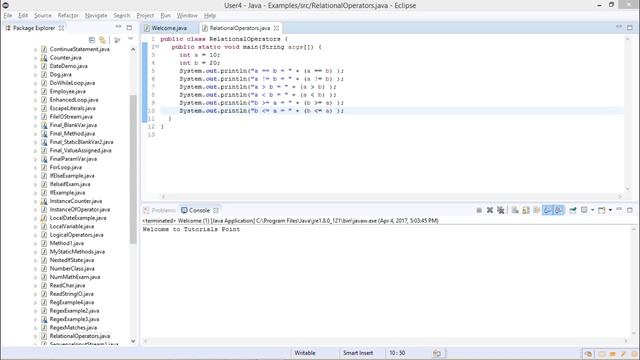Maximize the Console view
640x360 pixels.
tap(630, 210)
